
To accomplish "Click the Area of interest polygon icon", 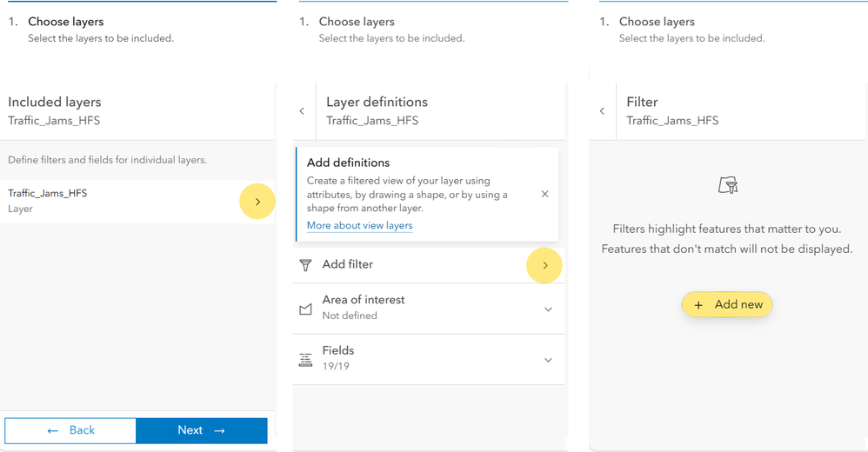I will pos(305,309).
